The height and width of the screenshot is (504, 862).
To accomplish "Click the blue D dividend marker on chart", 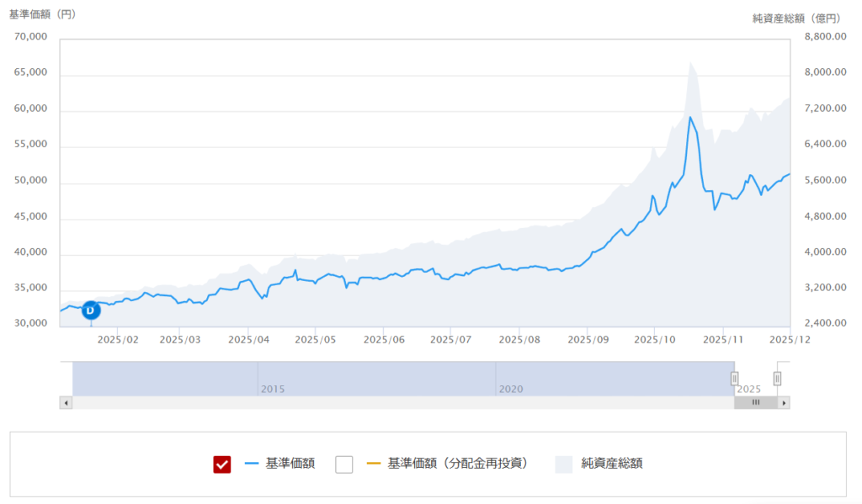I will tap(91, 310).
